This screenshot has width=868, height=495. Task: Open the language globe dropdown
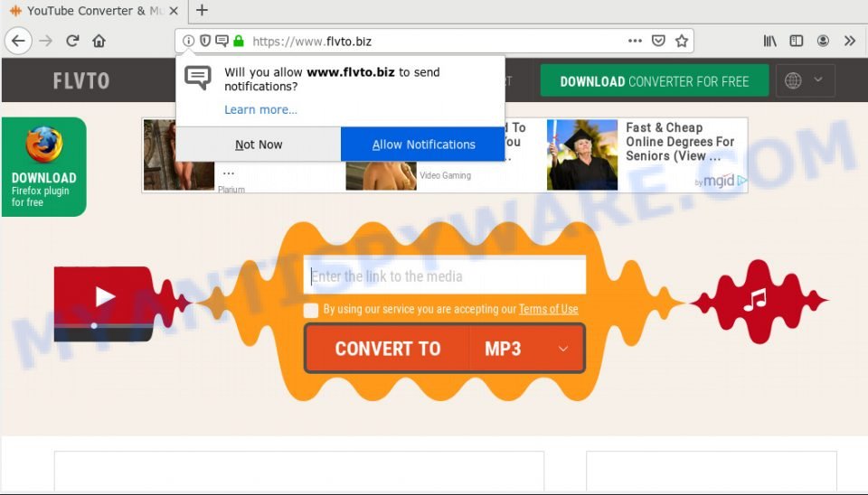(x=805, y=80)
